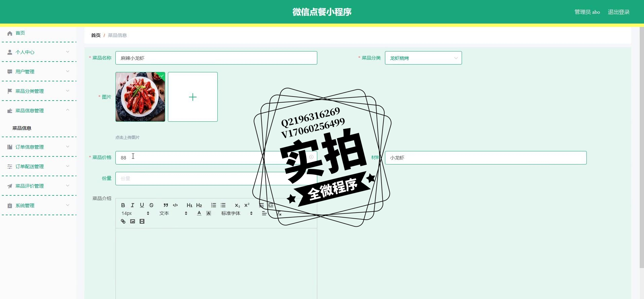Click the paper plane icon beside 菜品评价管理
Image resolution: width=644 pixels, height=299 pixels.
click(x=10, y=186)
